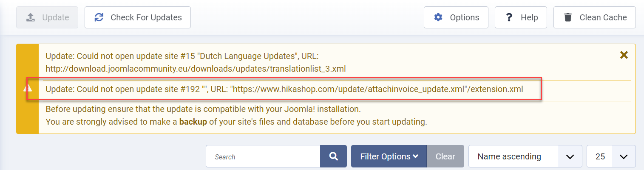The width and height of the screenshot is (644, 170).
Task: Click the Clean Cache button text
Action: pyautogui.click(x=603, y=17)
